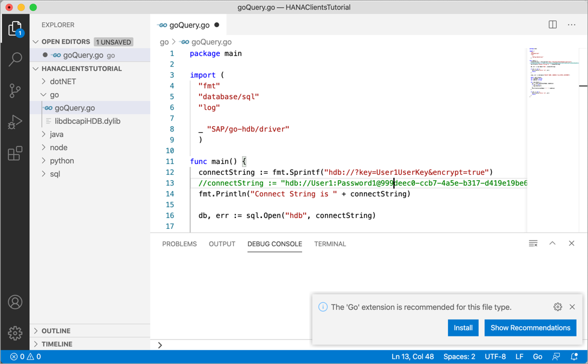Open the Explorer view in activity bar
Image resolution: width=588 pixels, height=364 pixels.
click(15, 29)
